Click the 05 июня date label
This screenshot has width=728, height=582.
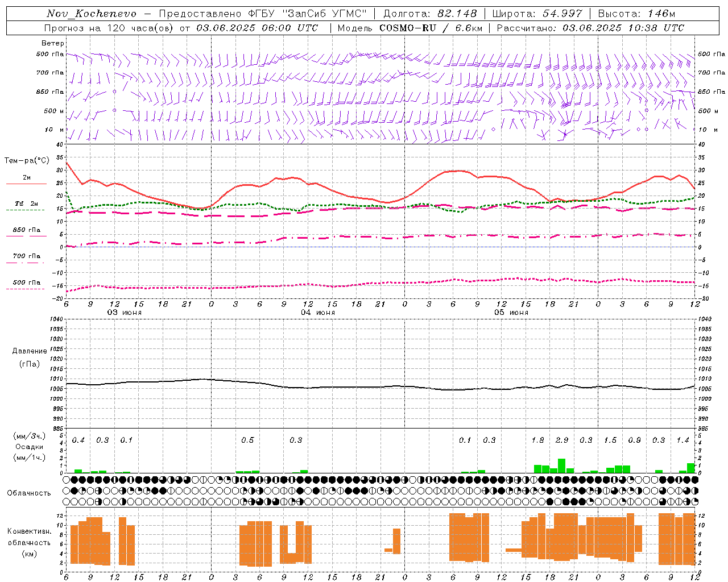(511, 313)
